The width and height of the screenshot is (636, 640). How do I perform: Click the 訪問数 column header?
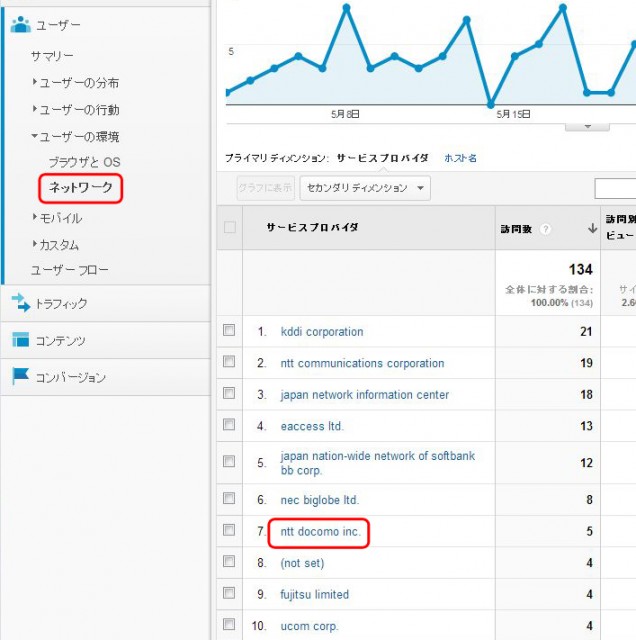516,229
